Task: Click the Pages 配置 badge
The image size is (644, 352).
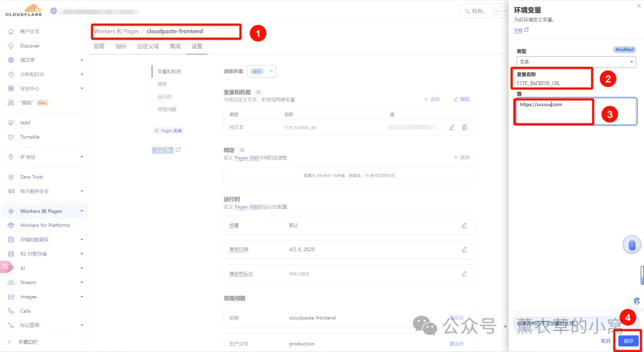Action: (168, 131)
